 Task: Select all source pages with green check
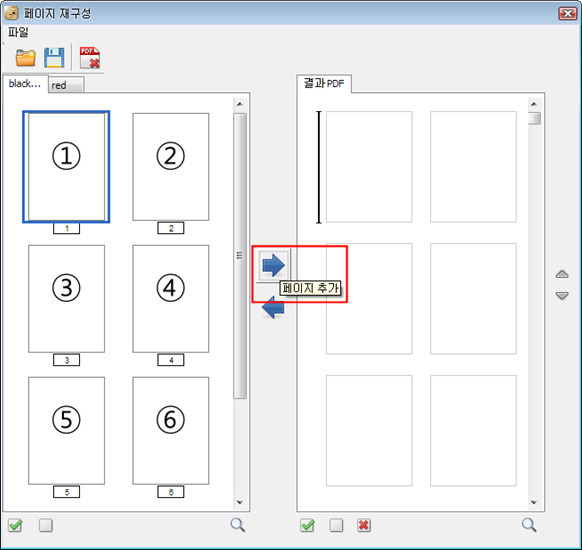coord(15,525)
